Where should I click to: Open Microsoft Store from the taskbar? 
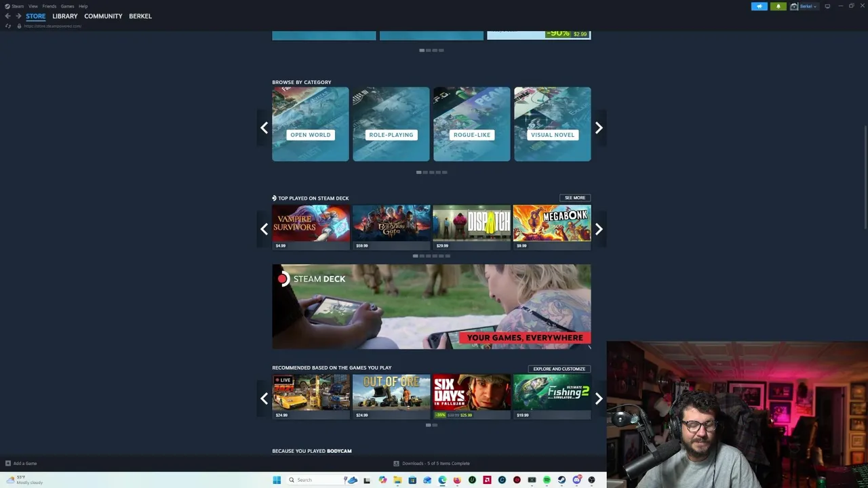[412, 480]
